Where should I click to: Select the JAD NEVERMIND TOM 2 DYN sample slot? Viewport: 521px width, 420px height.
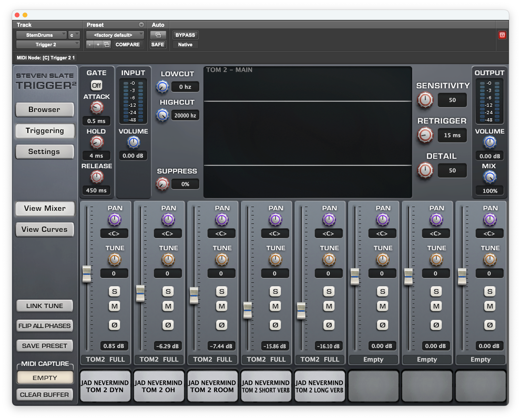point(105,386)
